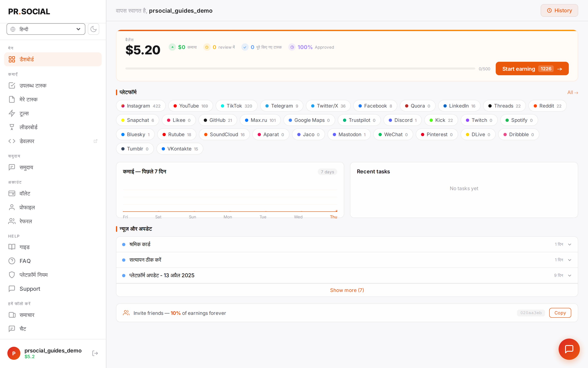Select the Max.ru platform chip
Image resolution: width=588 pixels, height=368 pixels.
[260, 120]
